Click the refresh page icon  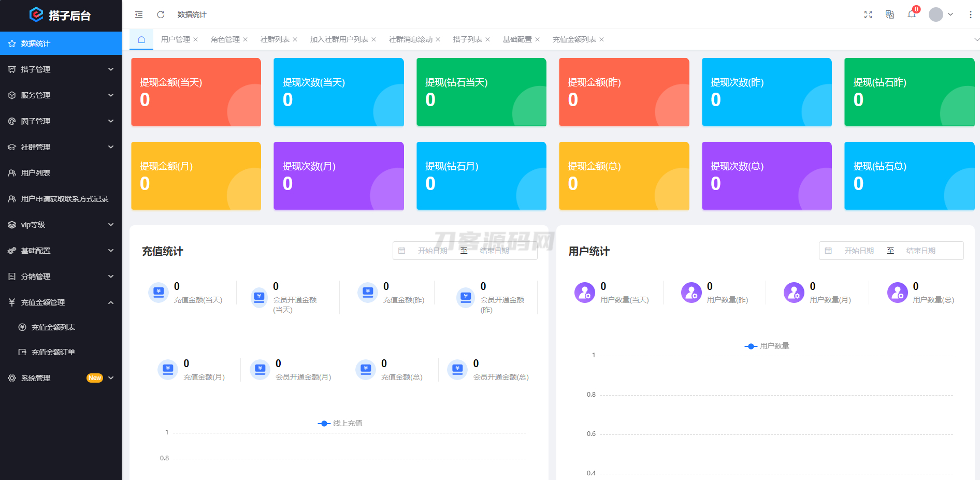[161, 14]
